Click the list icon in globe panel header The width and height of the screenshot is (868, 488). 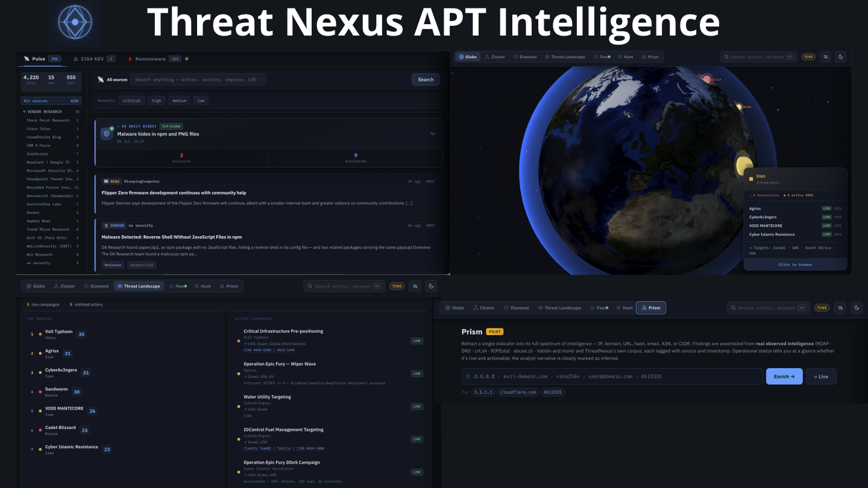[825, 57]
